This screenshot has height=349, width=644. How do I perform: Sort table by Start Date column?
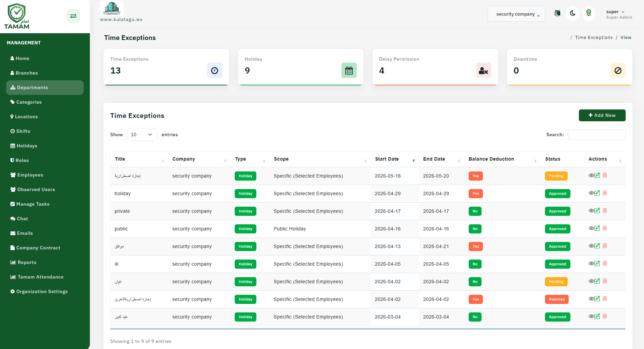coord(395,159)
